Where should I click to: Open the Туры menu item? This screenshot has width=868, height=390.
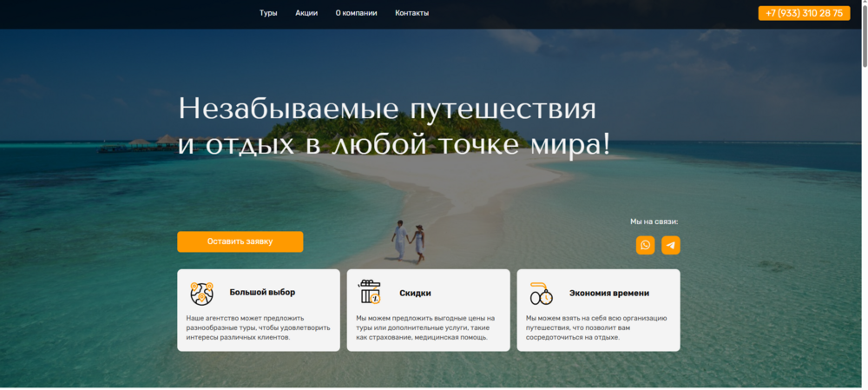click(268, 13)
